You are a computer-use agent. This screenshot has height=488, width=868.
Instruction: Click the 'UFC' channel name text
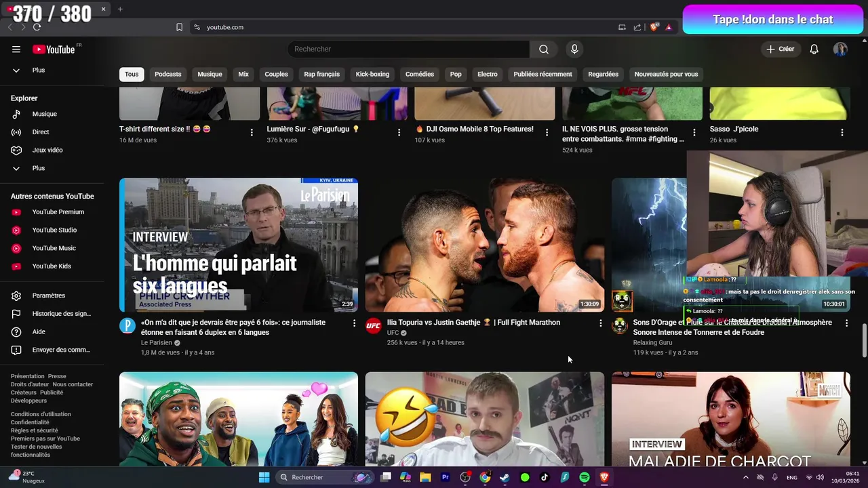coord(393,333)
